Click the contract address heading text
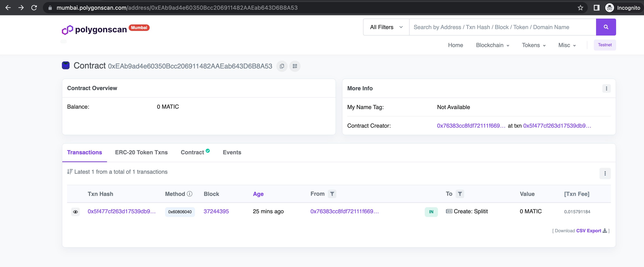This screenshot has height=267, width=644. (190, 66)
